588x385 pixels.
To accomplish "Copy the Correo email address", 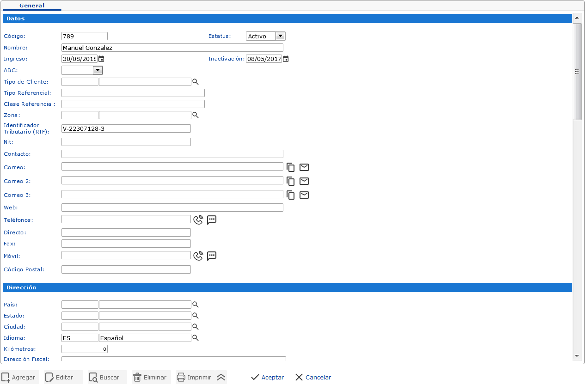I will (x=291, y=167).
